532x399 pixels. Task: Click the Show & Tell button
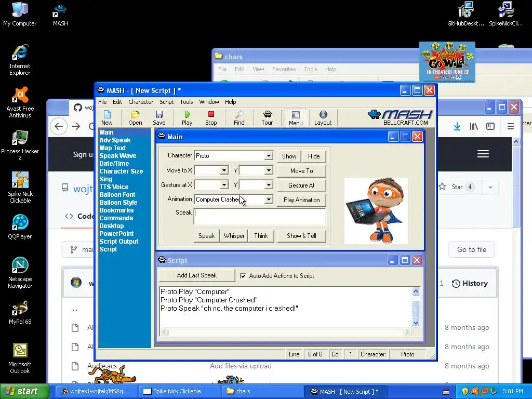point(302,236)
